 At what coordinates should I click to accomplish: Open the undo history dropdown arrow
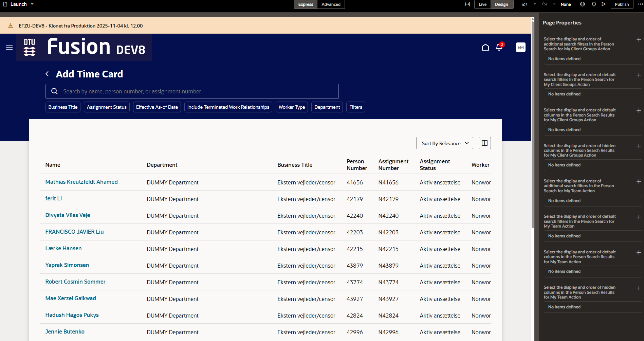click(x=535, y=4)
